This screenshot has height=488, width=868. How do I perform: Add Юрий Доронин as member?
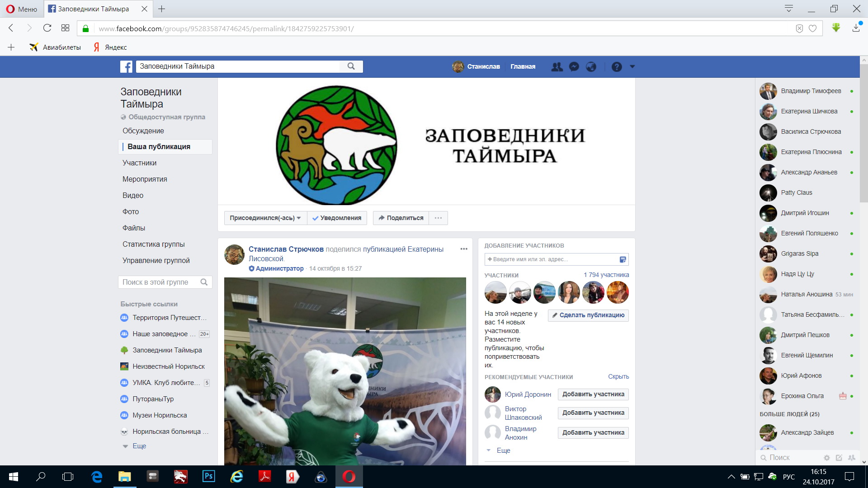pos(593,394)
